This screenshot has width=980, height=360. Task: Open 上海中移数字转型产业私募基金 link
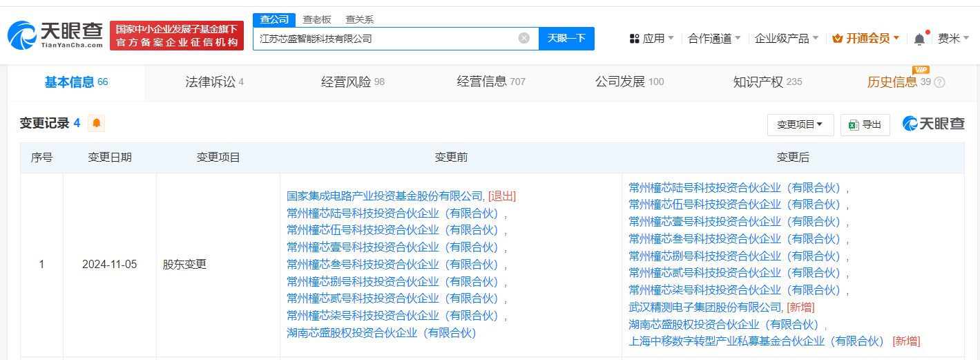point(757,341)
